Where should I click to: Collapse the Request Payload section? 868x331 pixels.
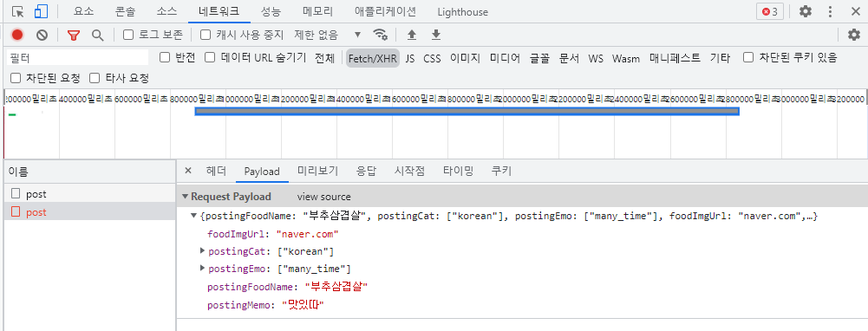(186, 197)
